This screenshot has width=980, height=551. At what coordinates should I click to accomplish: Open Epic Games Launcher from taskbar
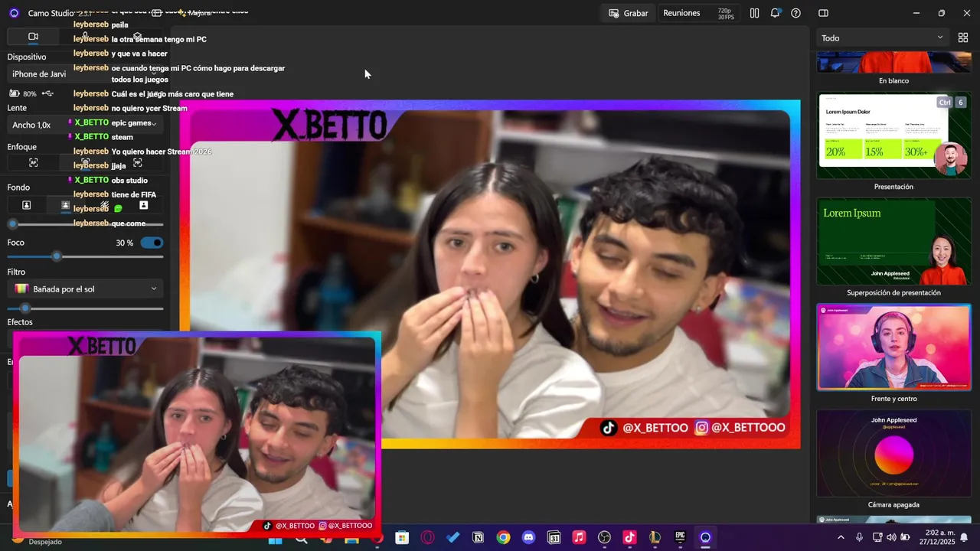coord(680,537)
